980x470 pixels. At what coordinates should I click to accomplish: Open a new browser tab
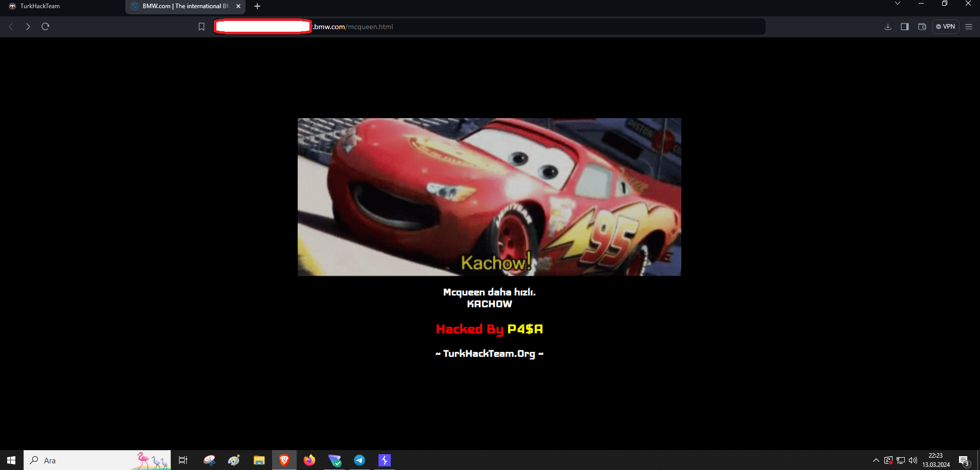257,6
